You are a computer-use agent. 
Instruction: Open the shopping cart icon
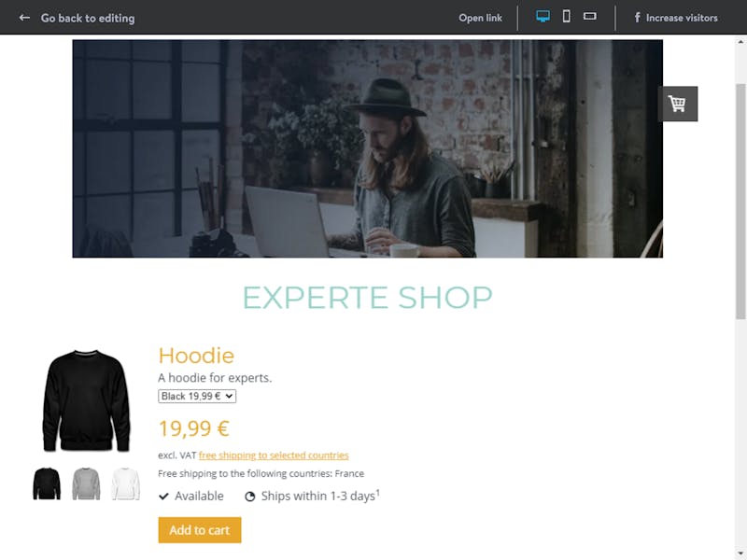point(678,104)
